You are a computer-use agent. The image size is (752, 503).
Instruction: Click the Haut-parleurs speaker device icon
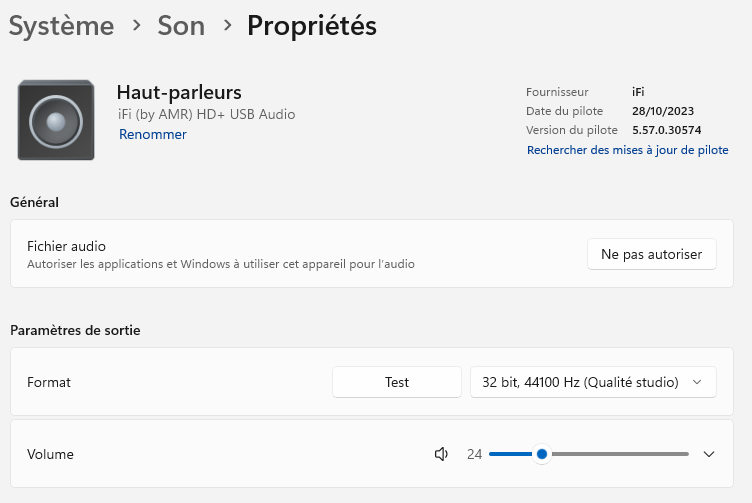56,120
